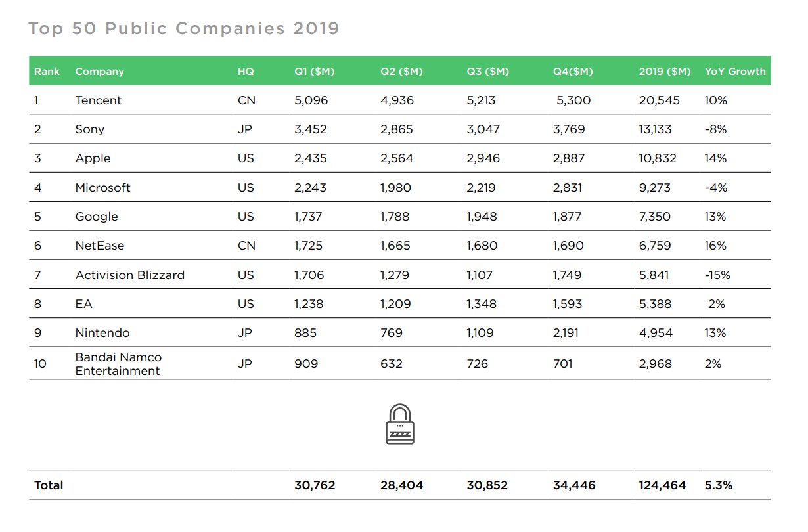Click the Total row label
The image size is (808, 532).
point(49,485)
